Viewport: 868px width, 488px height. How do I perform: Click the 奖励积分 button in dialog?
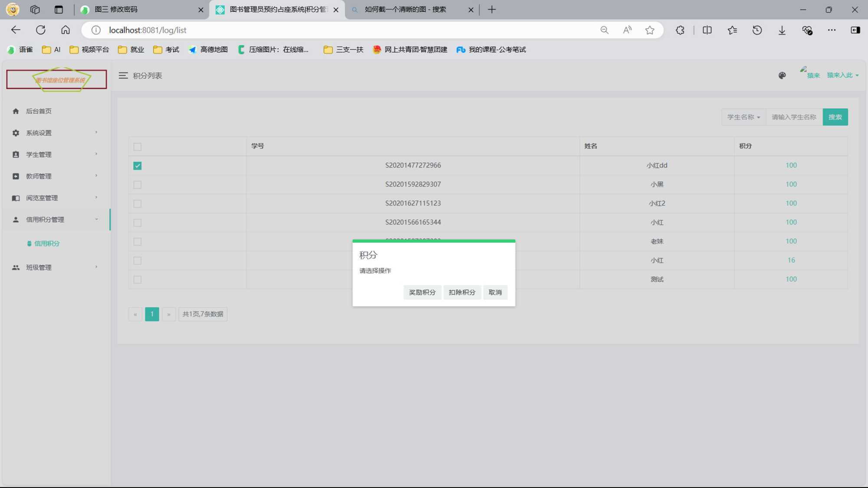pos(422,293)
